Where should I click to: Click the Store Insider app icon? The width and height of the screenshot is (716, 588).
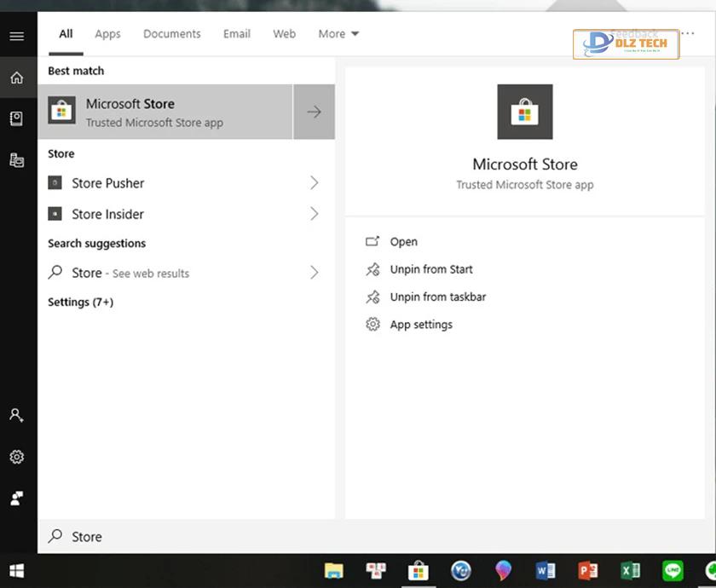[55, 214]
